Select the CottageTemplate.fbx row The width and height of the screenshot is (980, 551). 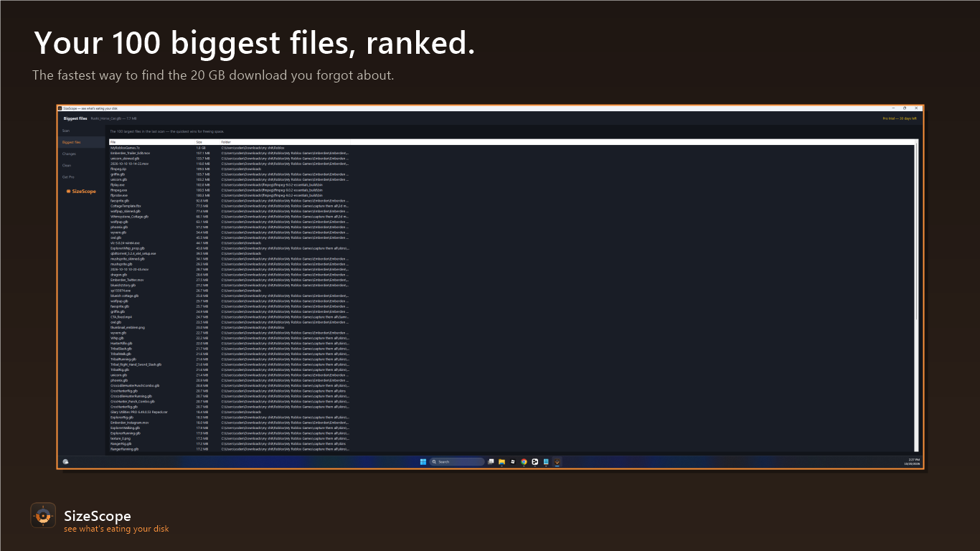click(x=512, y=206)
